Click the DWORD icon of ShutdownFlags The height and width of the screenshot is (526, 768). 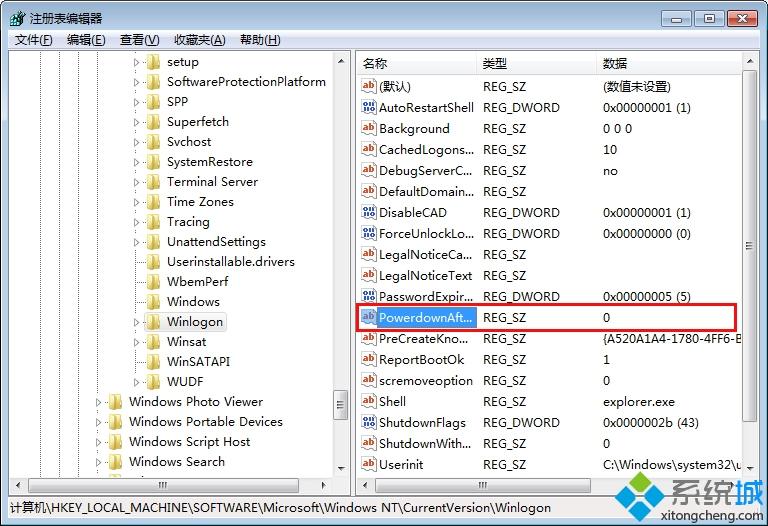pos(368,423)
